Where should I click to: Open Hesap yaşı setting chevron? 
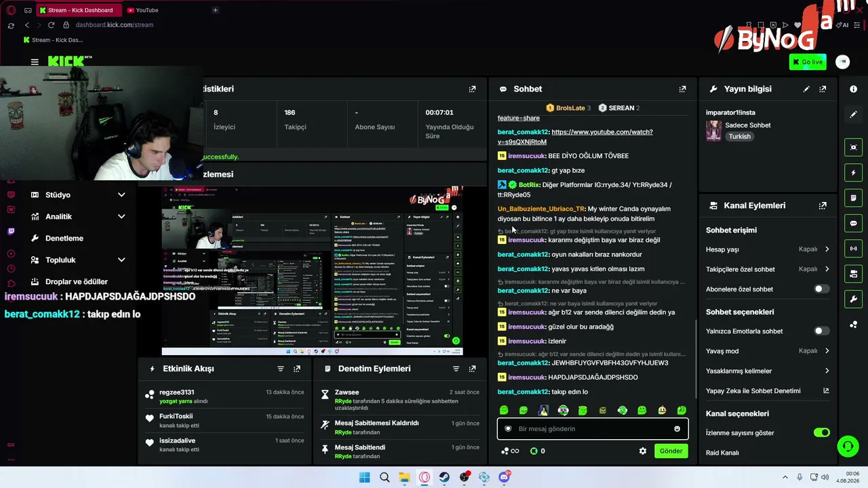pos(827,249)
